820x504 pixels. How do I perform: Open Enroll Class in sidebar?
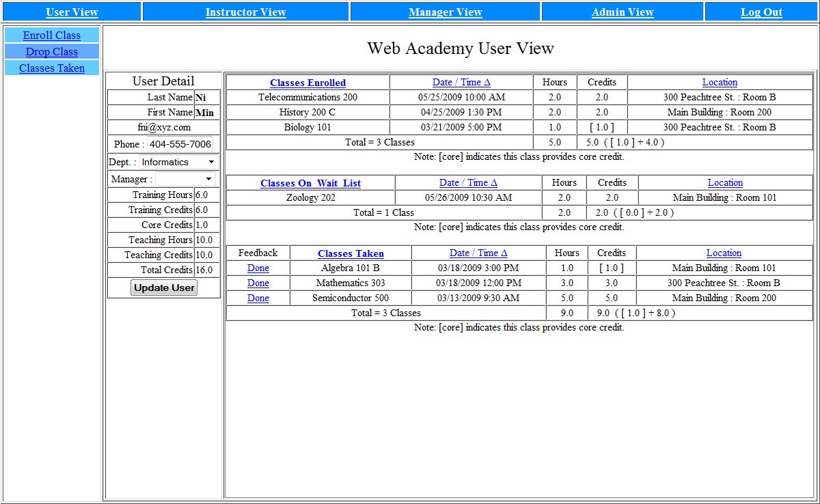pos(52,36)
